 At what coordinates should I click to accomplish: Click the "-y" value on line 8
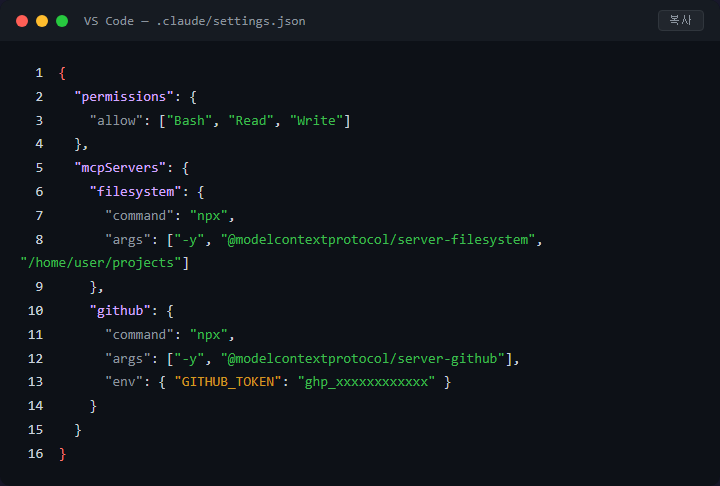(189, 240)
